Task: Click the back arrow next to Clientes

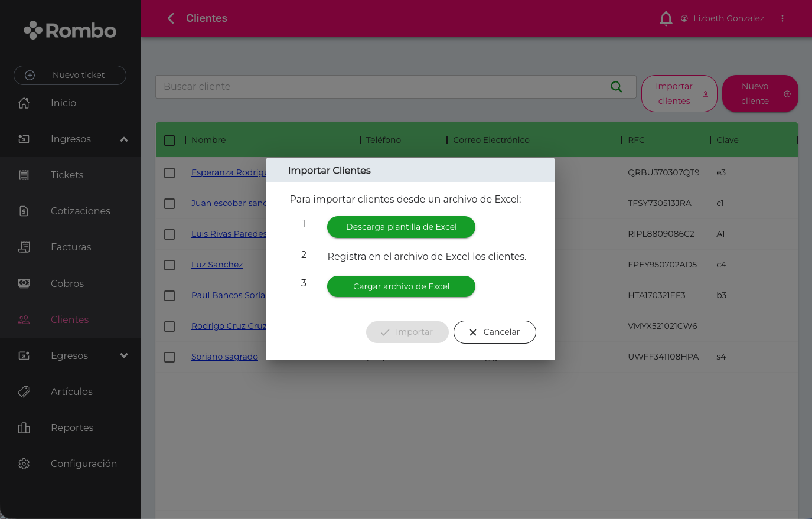Action: click(x=171, y=18)
